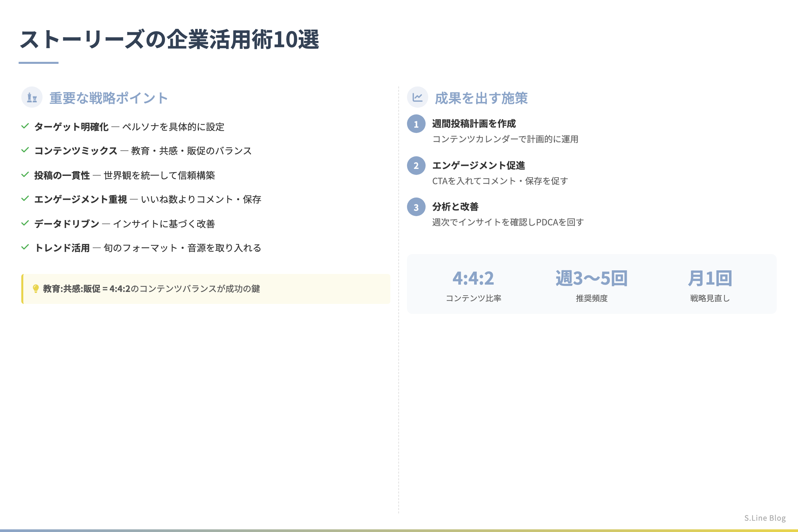Click the text 世界観を統一して信頼構築

click(x=160, y=176)
